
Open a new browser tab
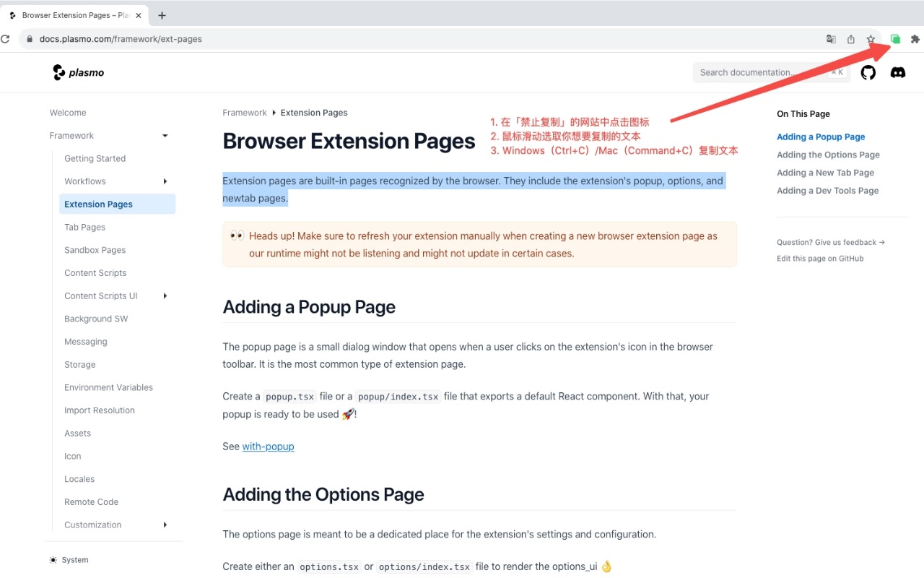162,15
